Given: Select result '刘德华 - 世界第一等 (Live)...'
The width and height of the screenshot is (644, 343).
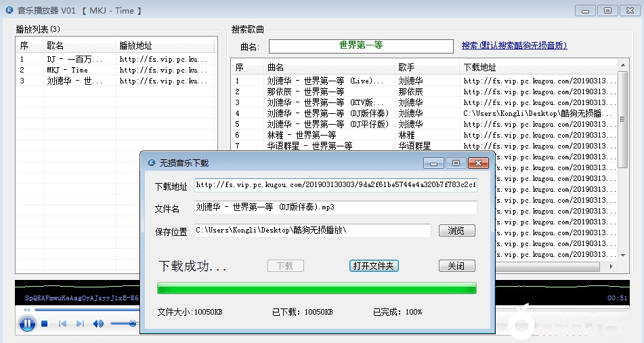Looking at the screenshot, I should click(x=425, y=81).
